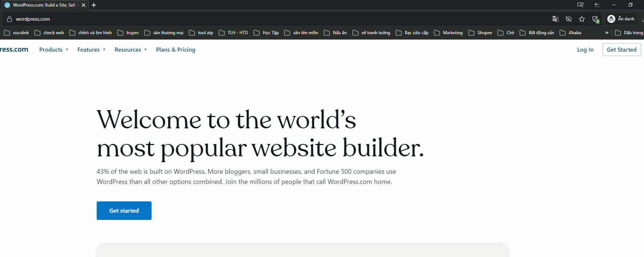
Task: Open the Ahaba bookmark folder
Action: 571,33
